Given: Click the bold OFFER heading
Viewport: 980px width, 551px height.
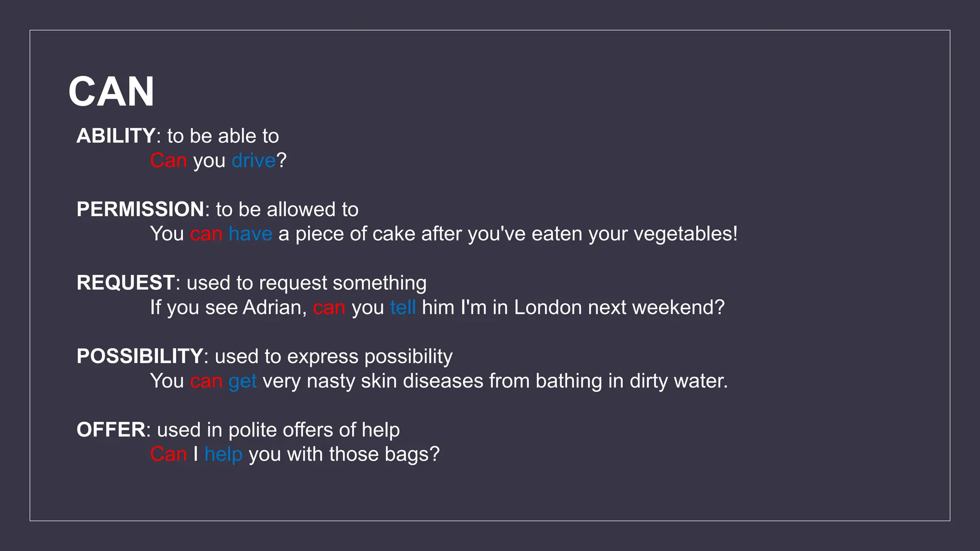Looking at the screenshot, I should coord(111,430).
